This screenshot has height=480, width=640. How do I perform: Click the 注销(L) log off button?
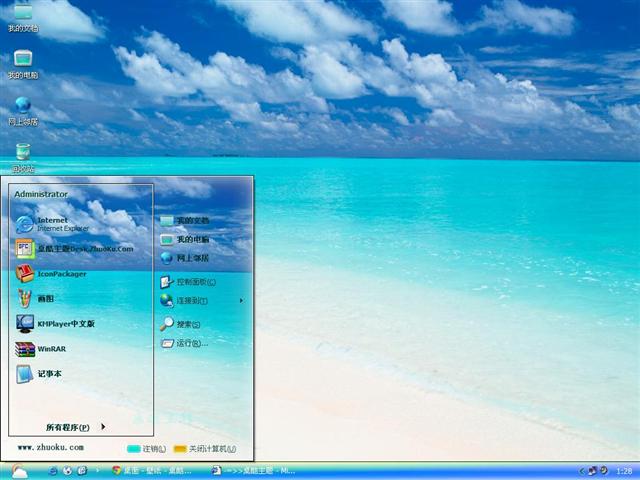[147, 448]
